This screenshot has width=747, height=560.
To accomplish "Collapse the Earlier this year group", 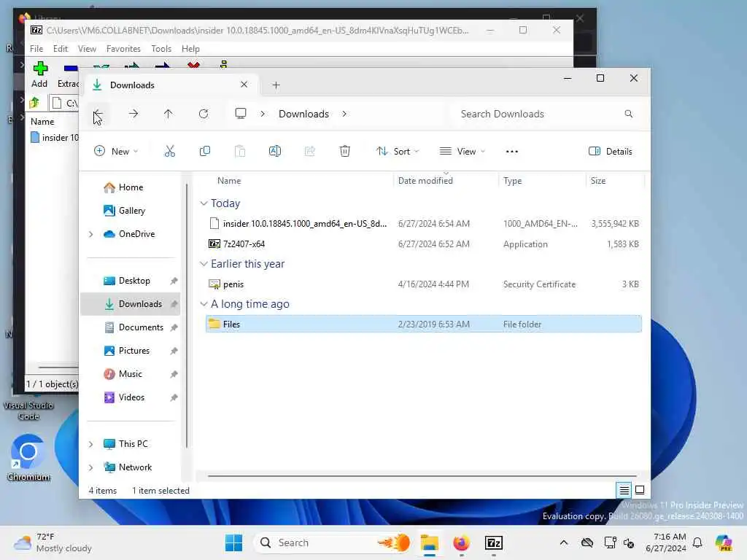I will pyautogui.click(x=204, y=264).
